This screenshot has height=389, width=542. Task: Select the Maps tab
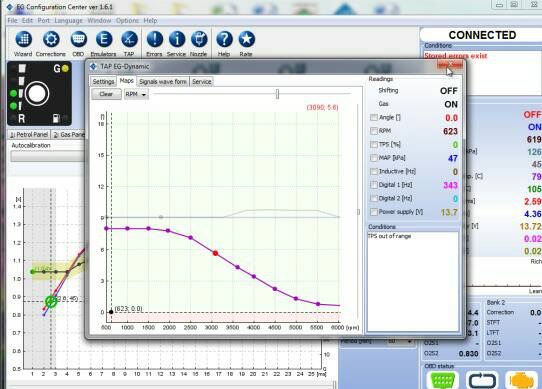pos(127,81)
